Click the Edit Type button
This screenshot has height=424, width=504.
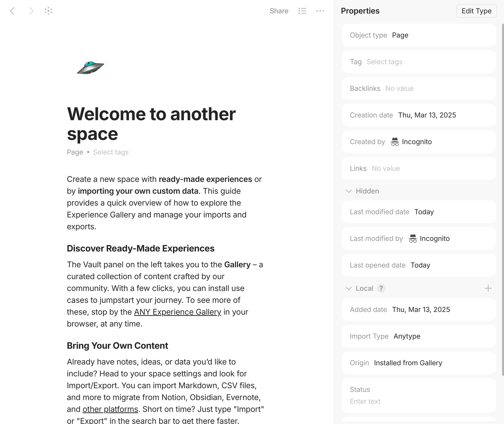pos(476,11)
